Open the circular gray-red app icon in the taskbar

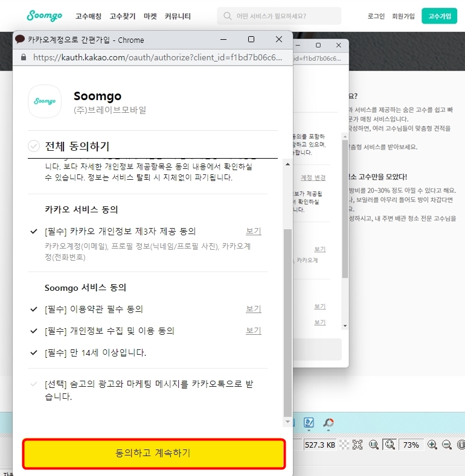click(x=329, y=422)
